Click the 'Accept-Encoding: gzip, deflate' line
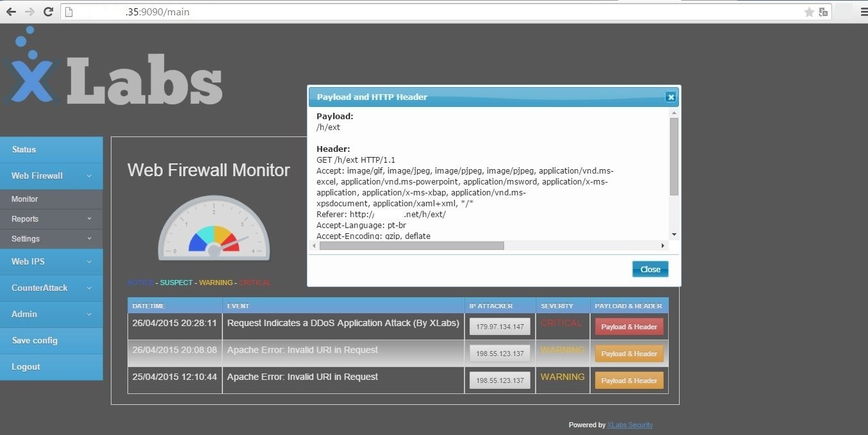 373,236
